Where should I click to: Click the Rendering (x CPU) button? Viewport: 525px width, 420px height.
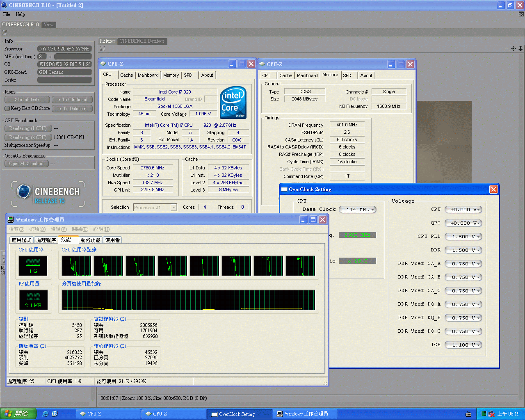click(28, 137)
